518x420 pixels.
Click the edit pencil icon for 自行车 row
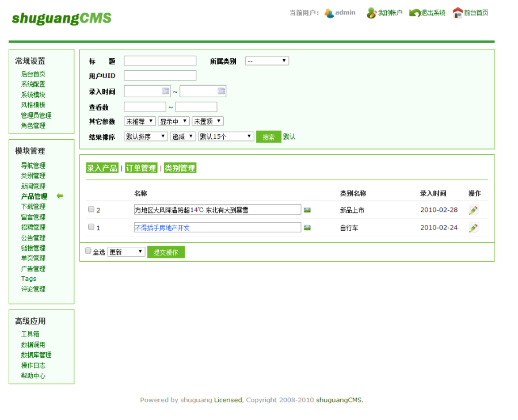(473, 227)
